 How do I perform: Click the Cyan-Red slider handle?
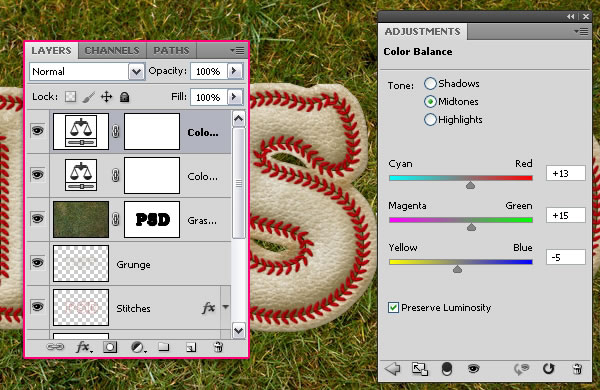click(x=470, y=185)
